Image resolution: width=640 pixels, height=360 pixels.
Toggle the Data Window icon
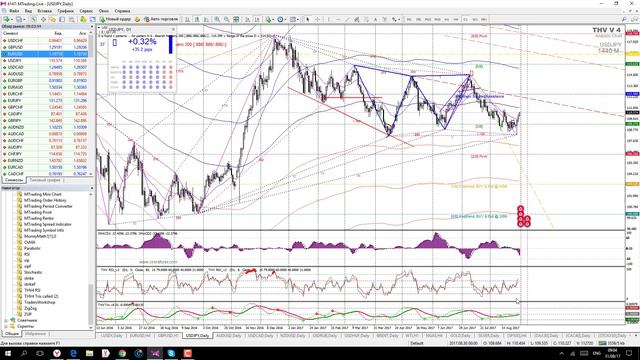pyautogui.click(x=43, y=19)
